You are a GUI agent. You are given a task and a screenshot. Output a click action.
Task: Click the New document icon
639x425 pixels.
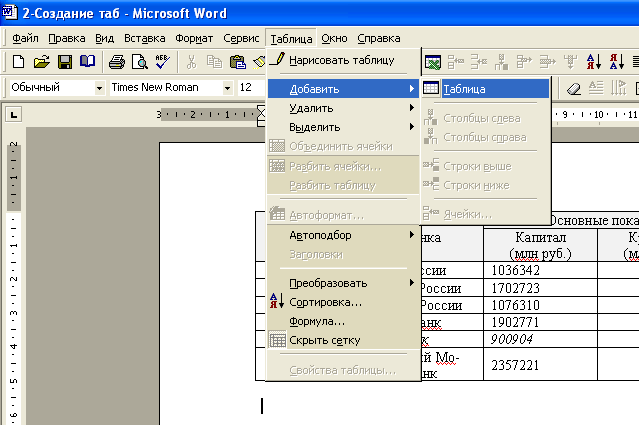[x=17, y=62]
